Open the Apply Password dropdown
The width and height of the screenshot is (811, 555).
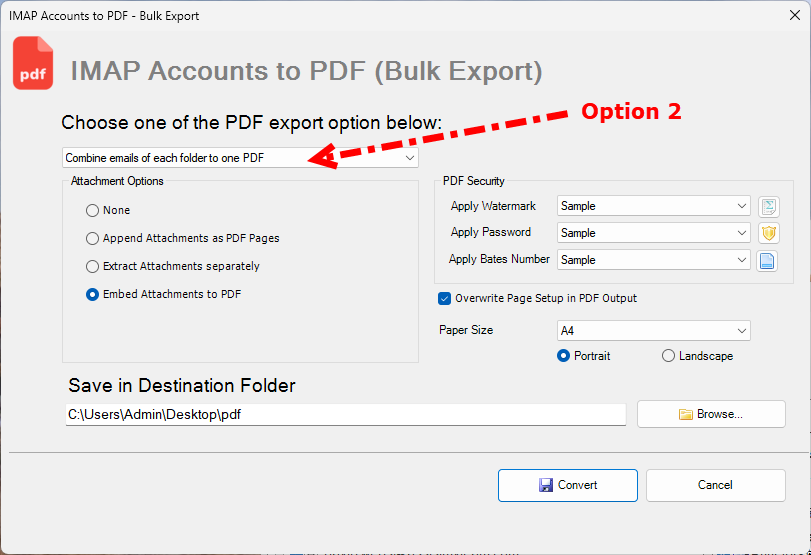[654, 233]
